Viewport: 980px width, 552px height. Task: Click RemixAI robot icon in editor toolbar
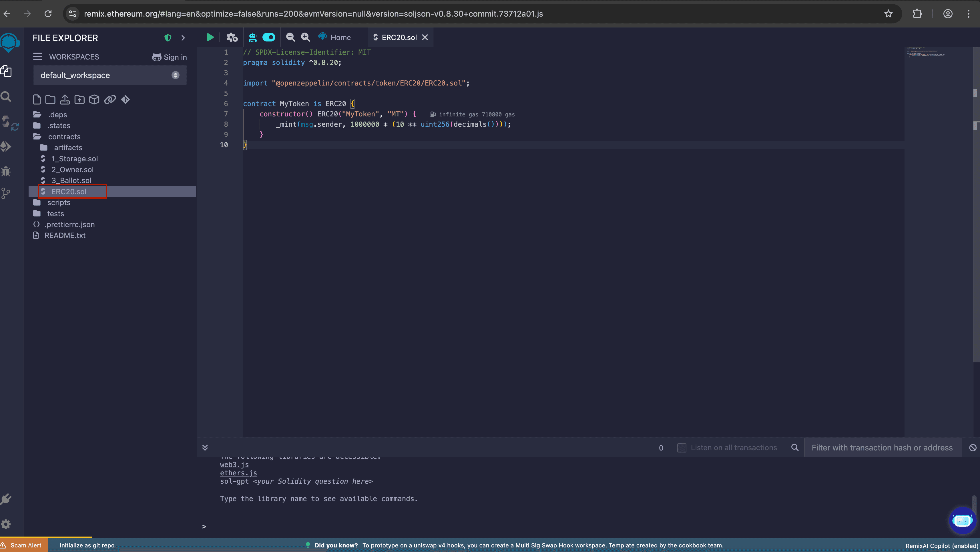(253, 37)
